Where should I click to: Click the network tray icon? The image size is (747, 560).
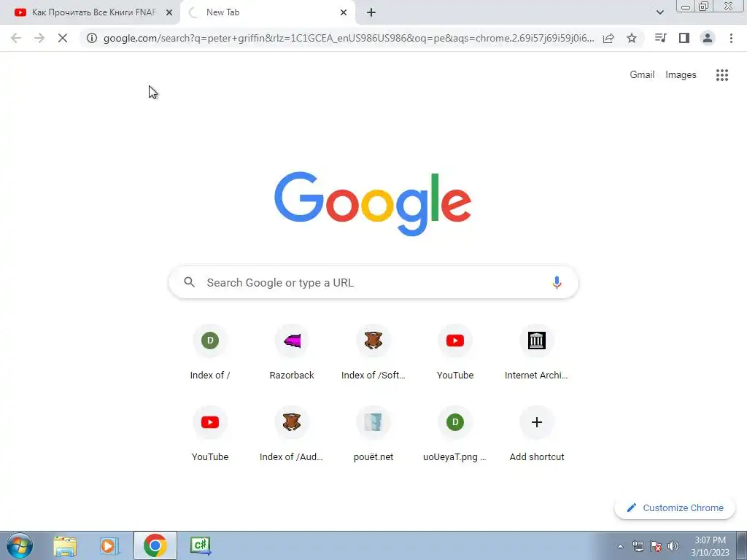click(x=638, y=546)
